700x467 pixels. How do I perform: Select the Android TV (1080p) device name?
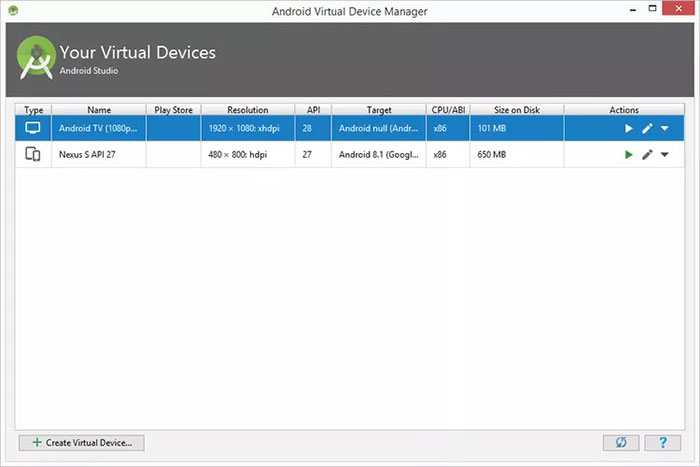coord(98,129)
